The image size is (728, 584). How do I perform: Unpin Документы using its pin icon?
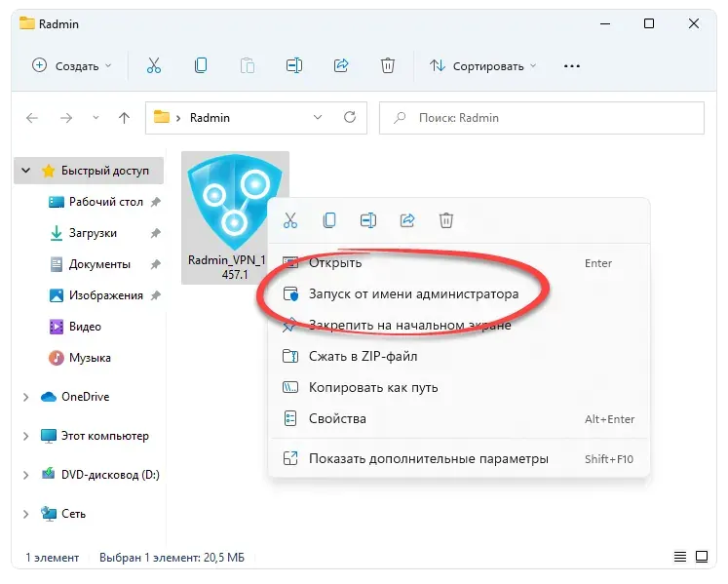pos(156,264)
